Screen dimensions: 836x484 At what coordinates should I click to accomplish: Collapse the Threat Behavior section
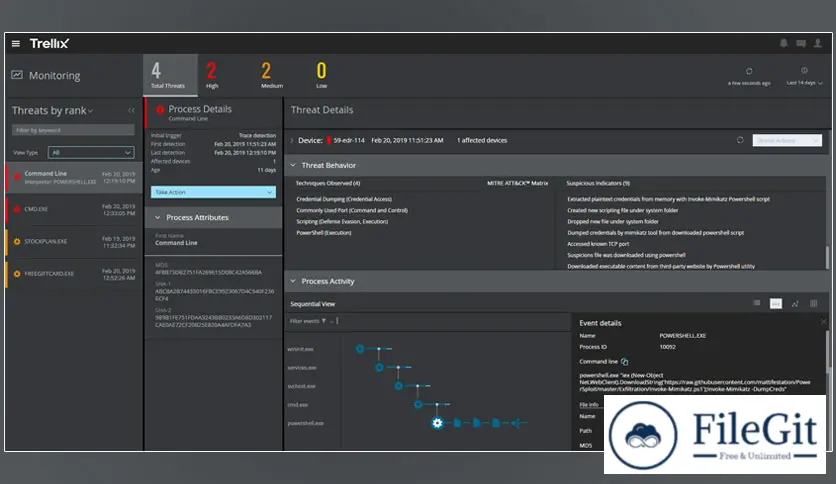(293, 165)
